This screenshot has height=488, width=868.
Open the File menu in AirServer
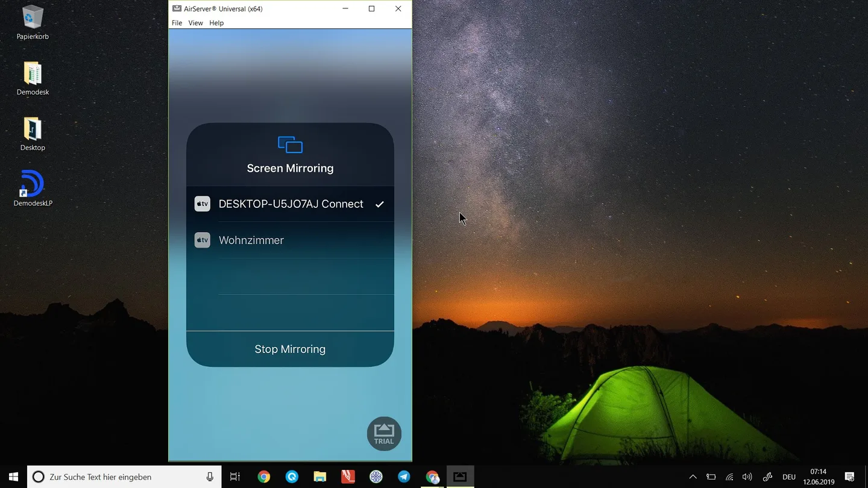click(177, 23)
